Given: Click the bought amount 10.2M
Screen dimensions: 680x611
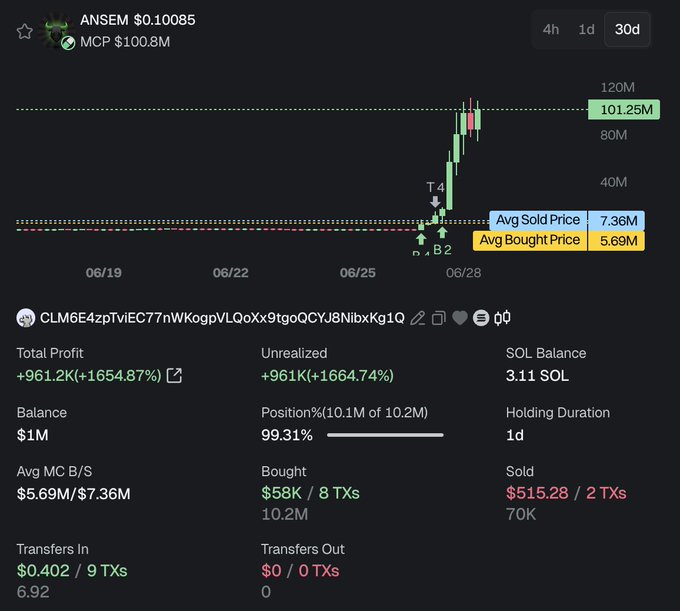Looking at the screenshot, I should [284, 514].
